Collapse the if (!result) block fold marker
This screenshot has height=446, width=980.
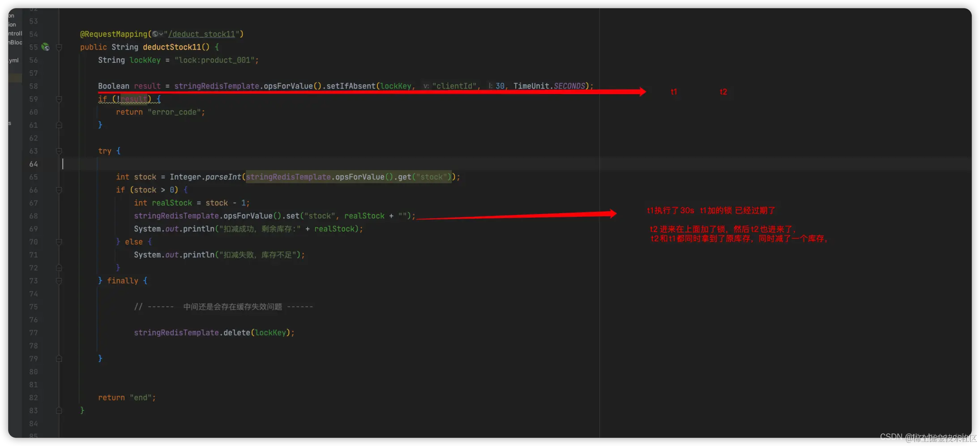(59, 99)
